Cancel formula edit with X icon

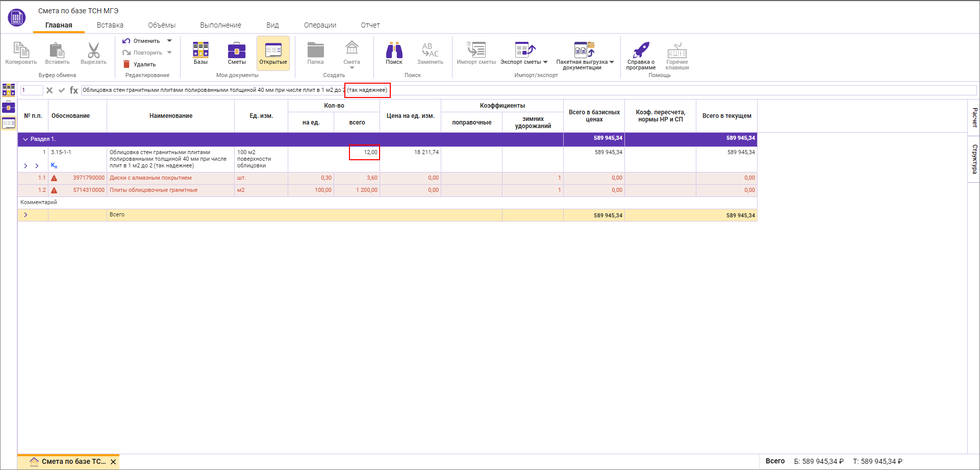tap(49, 90)
